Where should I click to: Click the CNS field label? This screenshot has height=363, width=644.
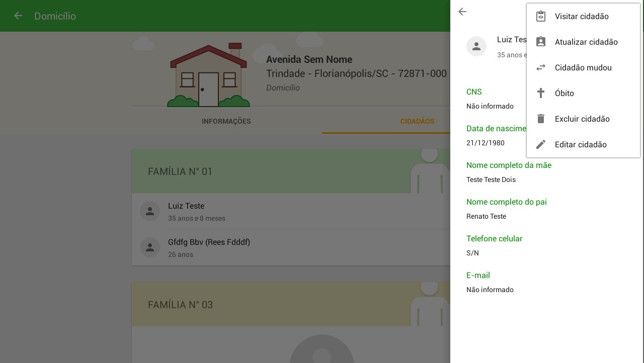tap(474, 92)
